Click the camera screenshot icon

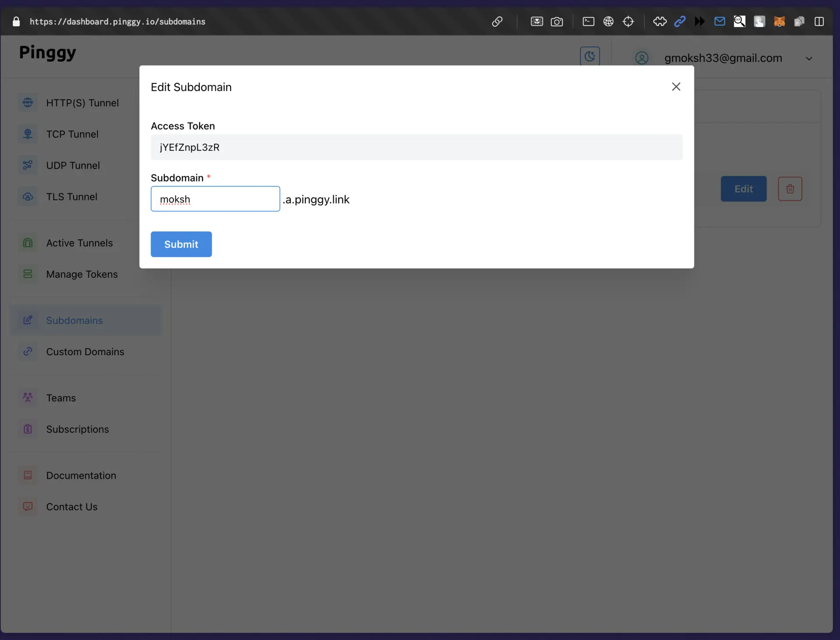click(556, 21)
